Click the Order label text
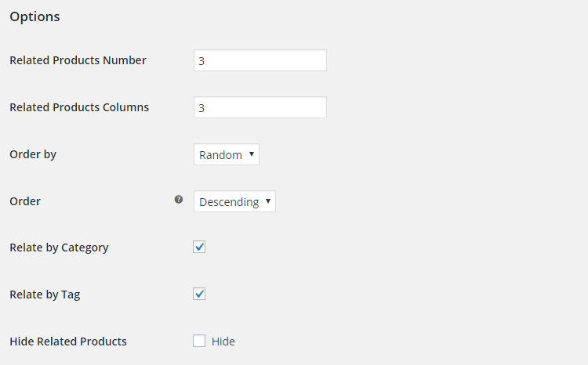The image size is (588, 365). (25, 201)
